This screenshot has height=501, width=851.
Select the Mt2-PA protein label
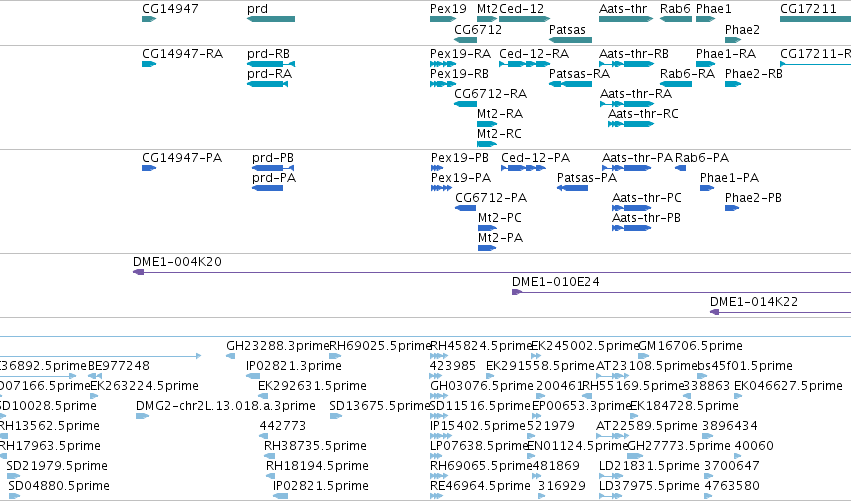point(500,238)
